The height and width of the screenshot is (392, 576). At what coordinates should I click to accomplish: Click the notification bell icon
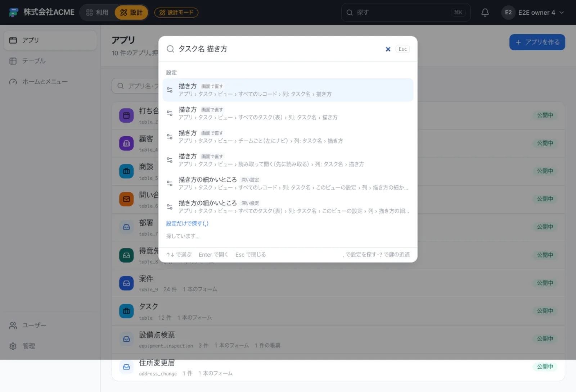point(485,13)
